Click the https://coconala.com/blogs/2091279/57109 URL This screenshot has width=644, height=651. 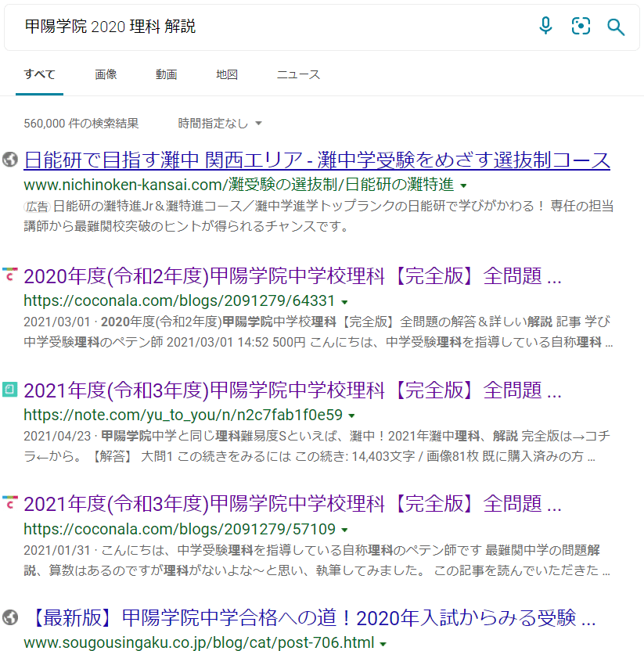pyautogui.click(x=179, y=529)
